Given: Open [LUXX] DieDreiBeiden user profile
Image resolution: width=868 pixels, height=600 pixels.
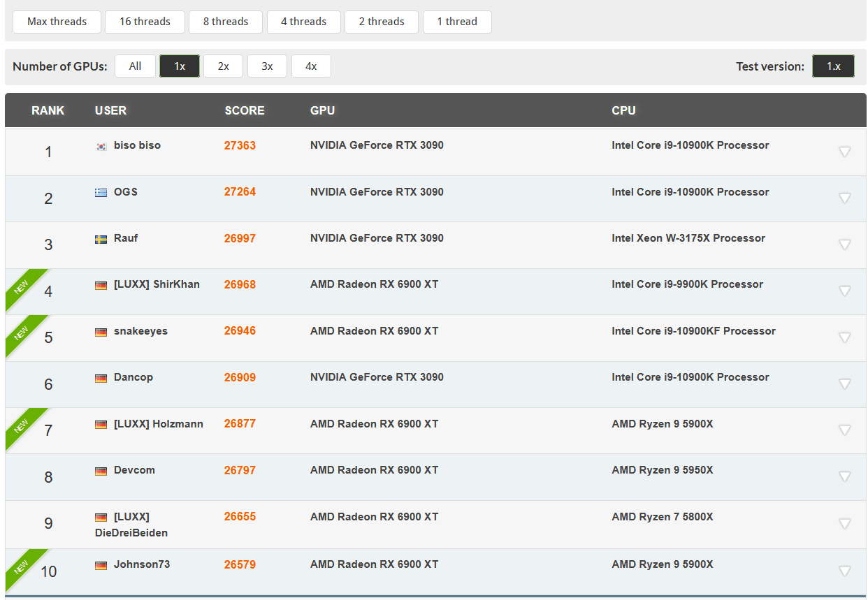Looking at the screenshot, I should point(131,525).
